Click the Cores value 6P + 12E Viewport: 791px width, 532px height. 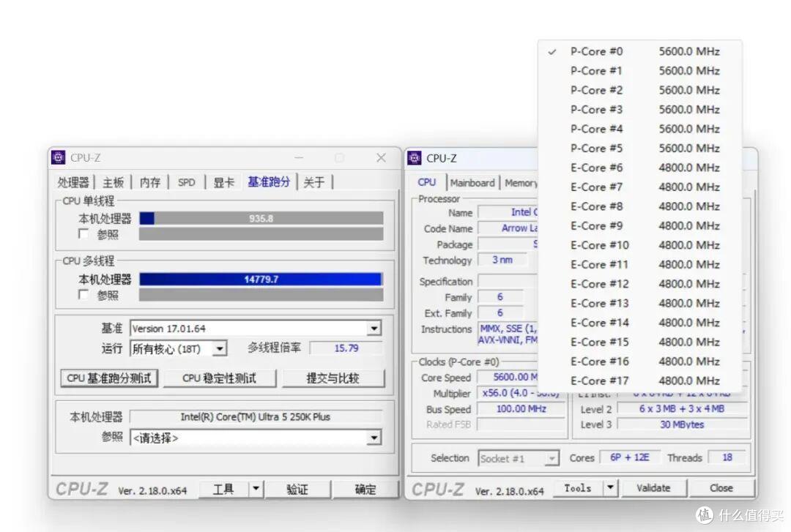point(630,457)
